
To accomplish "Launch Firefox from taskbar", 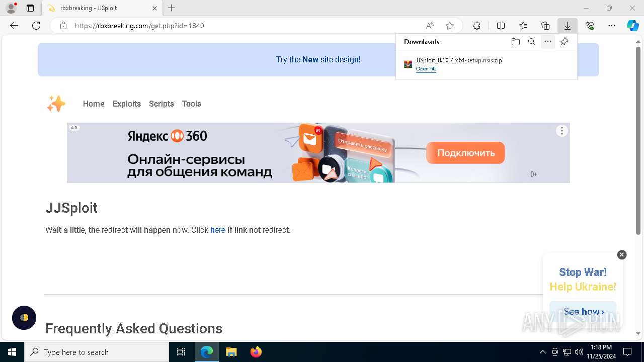I will 256,352.
